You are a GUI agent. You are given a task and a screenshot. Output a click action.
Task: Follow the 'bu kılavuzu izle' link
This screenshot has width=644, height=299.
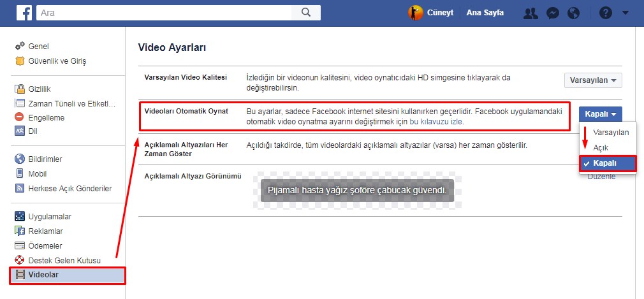436,121
